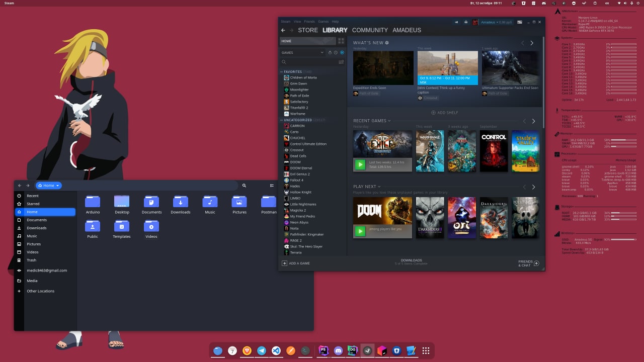Image resolution: width=644 pixels, height=362 pixels.
Task: Open Bitwarden from the dock
Action: tap(396, 351)
